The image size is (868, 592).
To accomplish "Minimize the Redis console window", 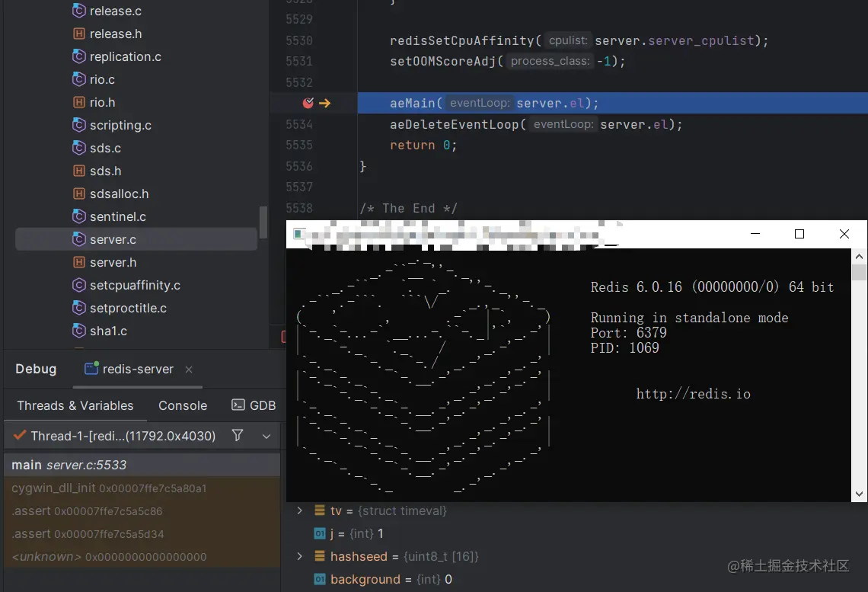I will tap(755, 234).
